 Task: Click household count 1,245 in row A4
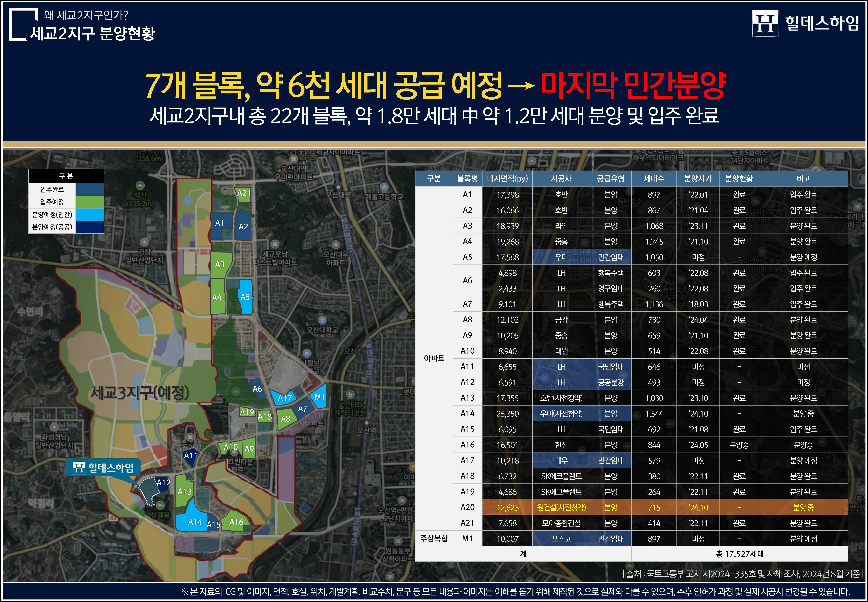(x=654, y=241)
